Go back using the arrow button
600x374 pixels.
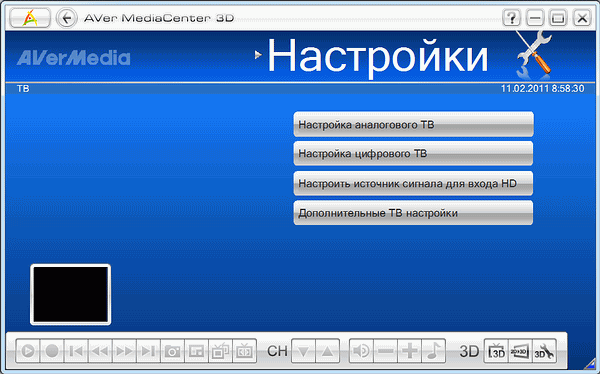click(67, 18)
